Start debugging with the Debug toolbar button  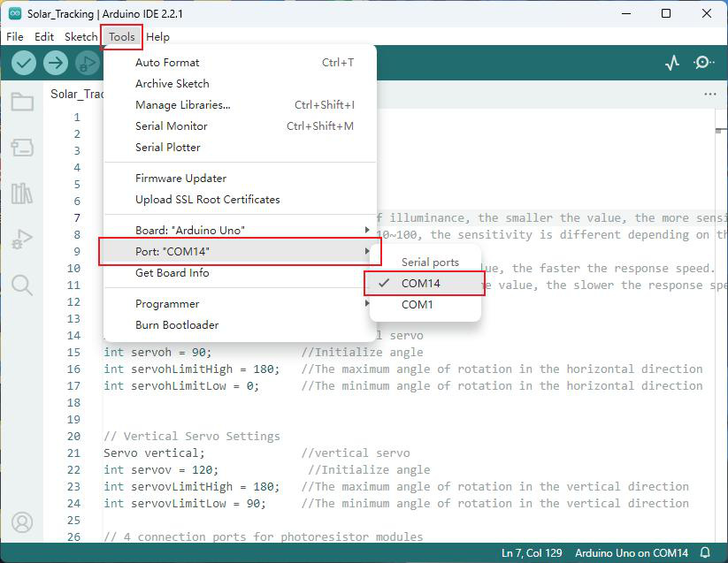[88, 63]
